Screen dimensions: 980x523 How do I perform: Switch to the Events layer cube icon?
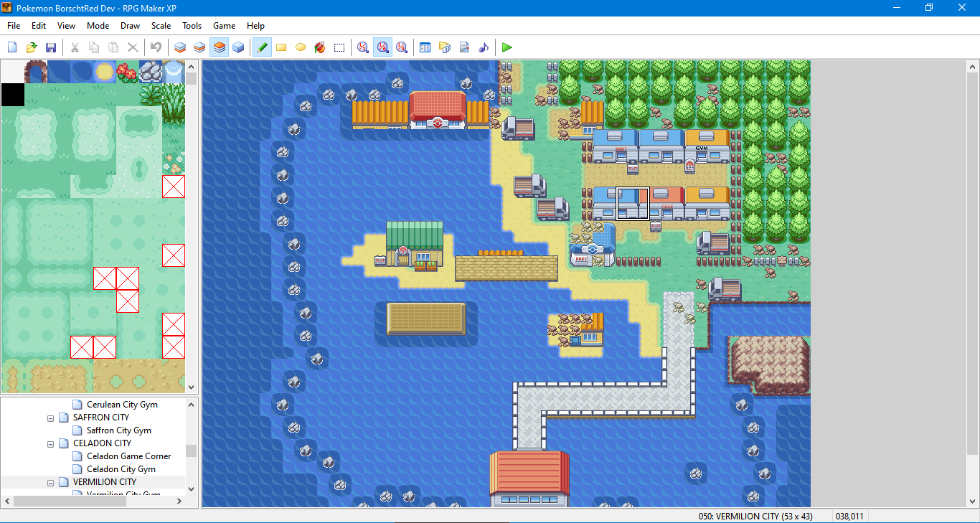(238, 47)
